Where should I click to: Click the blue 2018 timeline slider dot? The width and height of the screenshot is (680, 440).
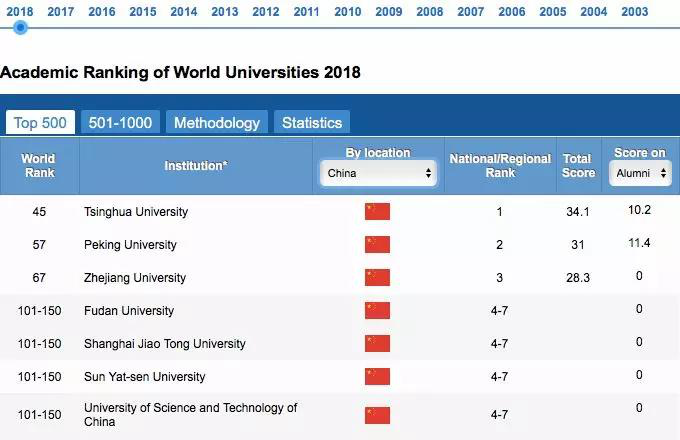tap(20, 27)
